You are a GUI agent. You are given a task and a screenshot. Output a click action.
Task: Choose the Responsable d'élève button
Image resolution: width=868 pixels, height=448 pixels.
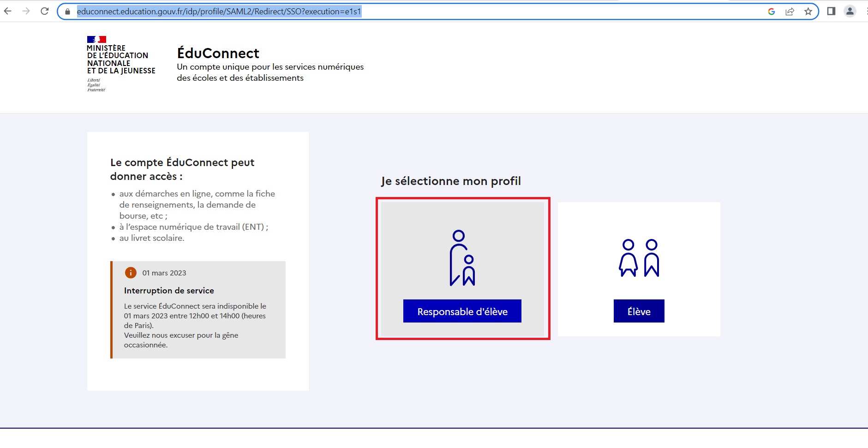462,311
